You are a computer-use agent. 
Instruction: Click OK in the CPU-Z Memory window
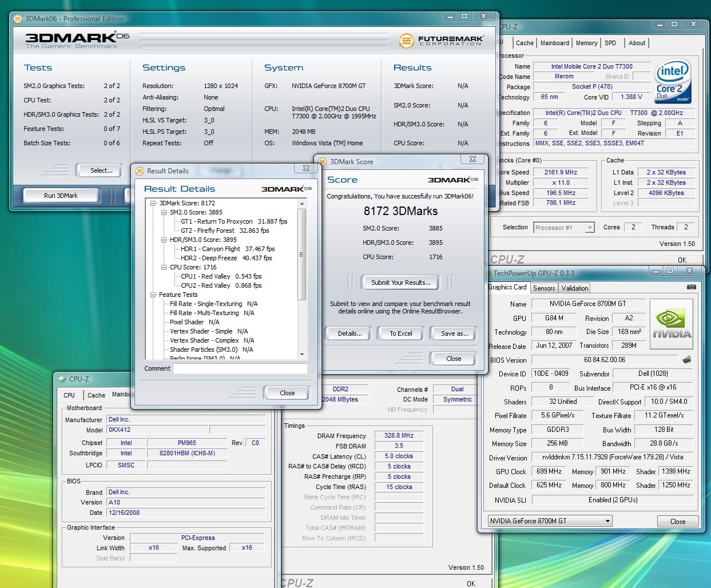(x=471, y=583)
